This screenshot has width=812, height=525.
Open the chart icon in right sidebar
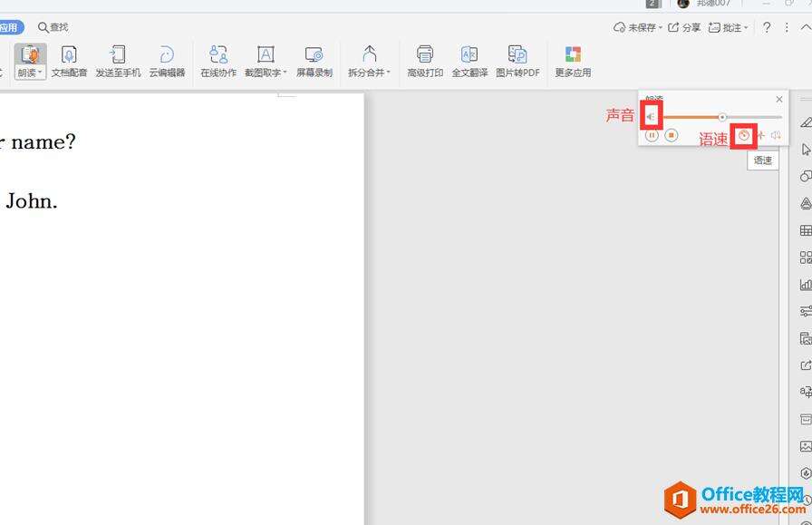[x=806, y=284]
